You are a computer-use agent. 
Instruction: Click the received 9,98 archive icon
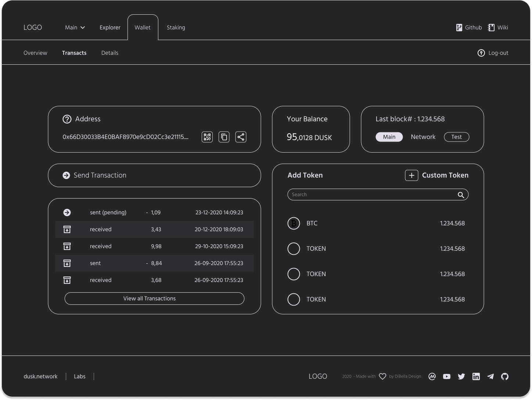[x=67, y=246]
